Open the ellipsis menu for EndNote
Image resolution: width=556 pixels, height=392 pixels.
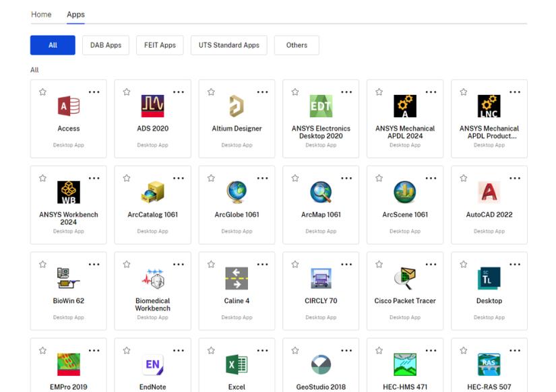179,350
